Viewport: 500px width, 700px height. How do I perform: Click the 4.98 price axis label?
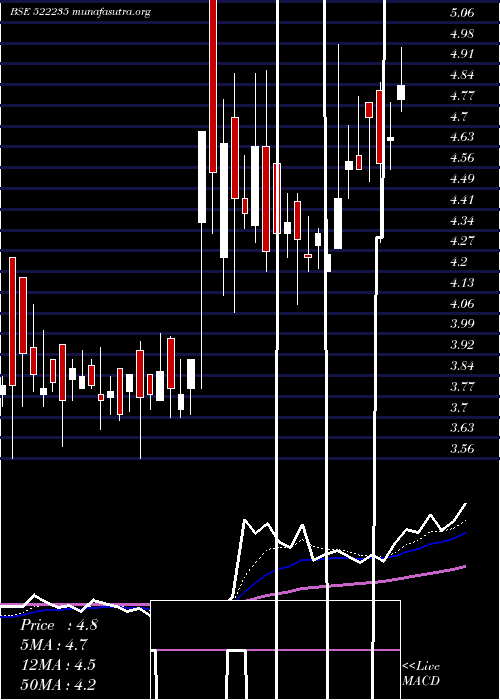462,33
